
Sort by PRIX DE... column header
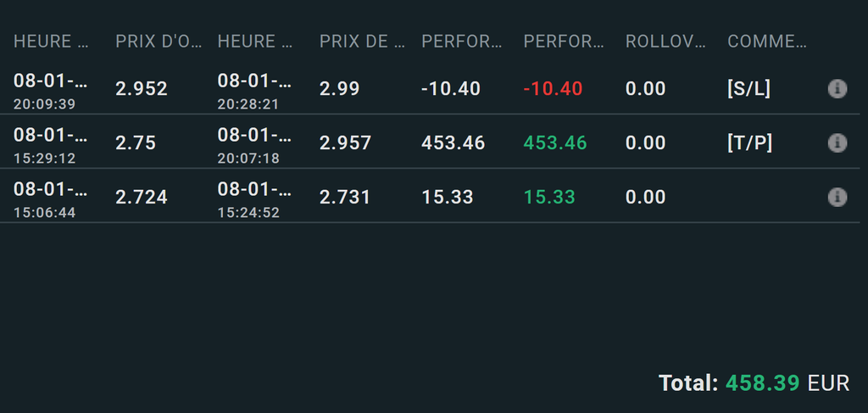click(359, 41)
